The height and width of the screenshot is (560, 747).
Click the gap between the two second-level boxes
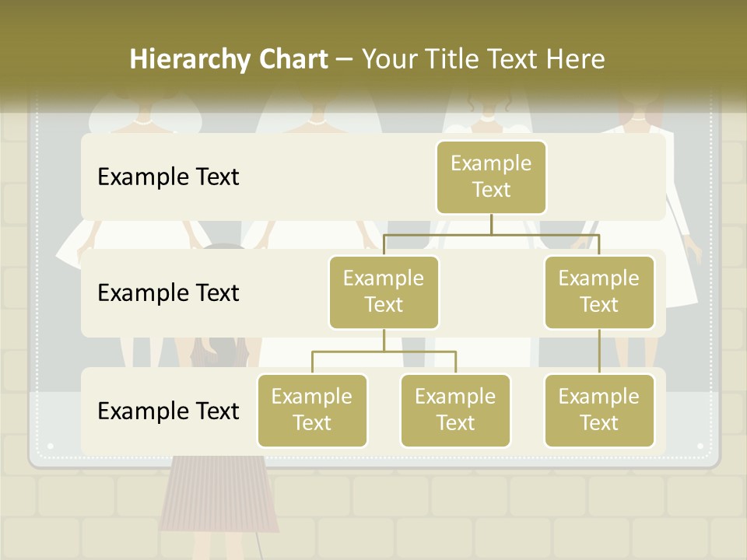click(x=491, y=293)
